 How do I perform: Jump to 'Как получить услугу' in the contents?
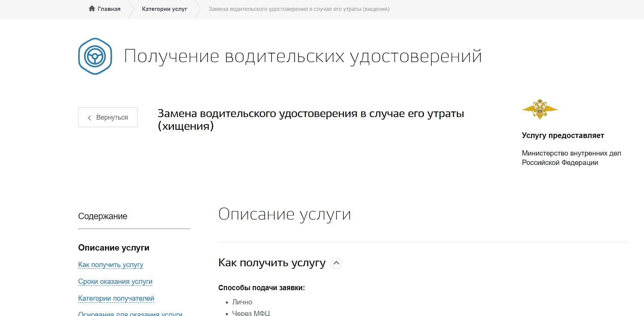tap(111, 265)
